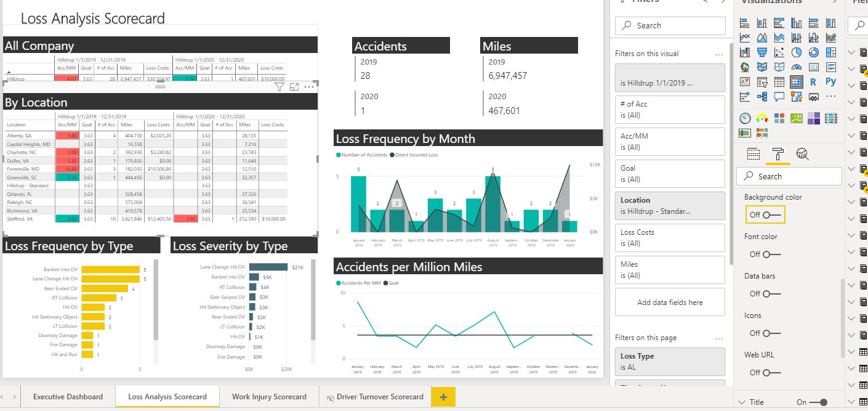
Task: Open the Analytics magnifier pane
Action: [802, 153]
